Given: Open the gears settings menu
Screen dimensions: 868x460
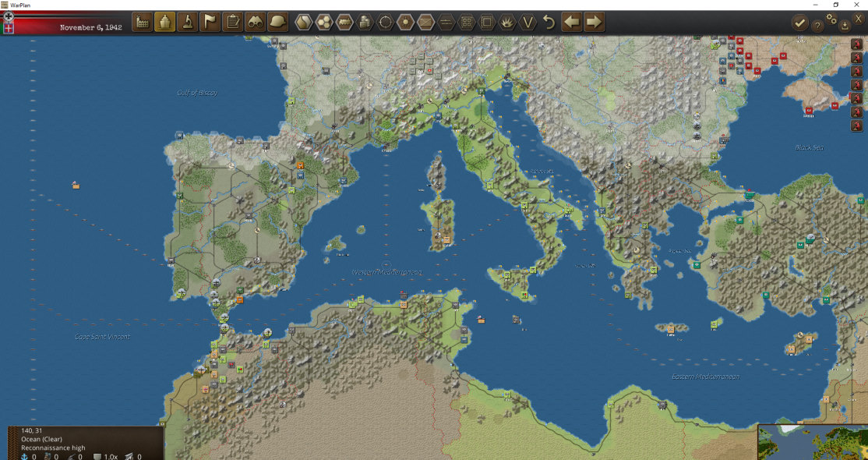Looking at the screenshot, I should click(831, 19).
